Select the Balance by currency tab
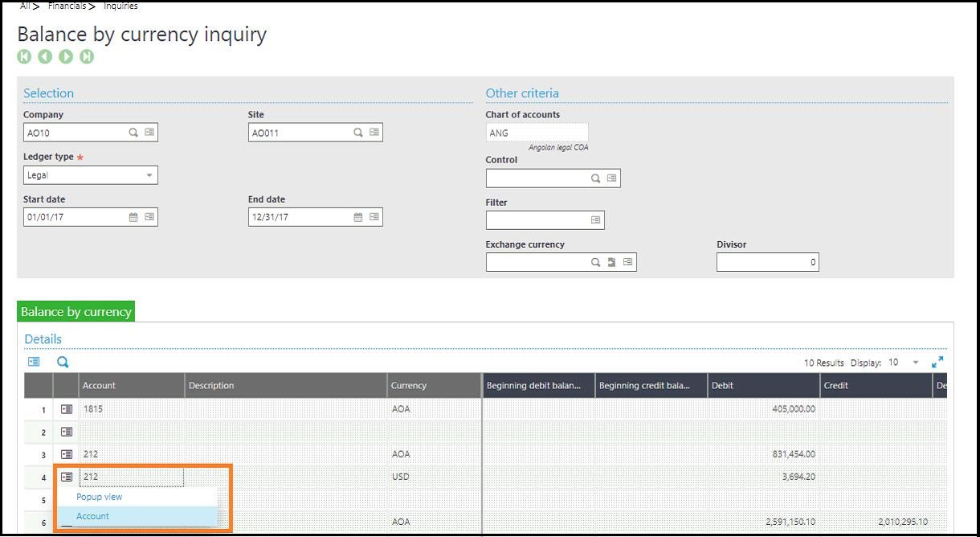The width and height of the screenshot is (980, 537). 76,312
